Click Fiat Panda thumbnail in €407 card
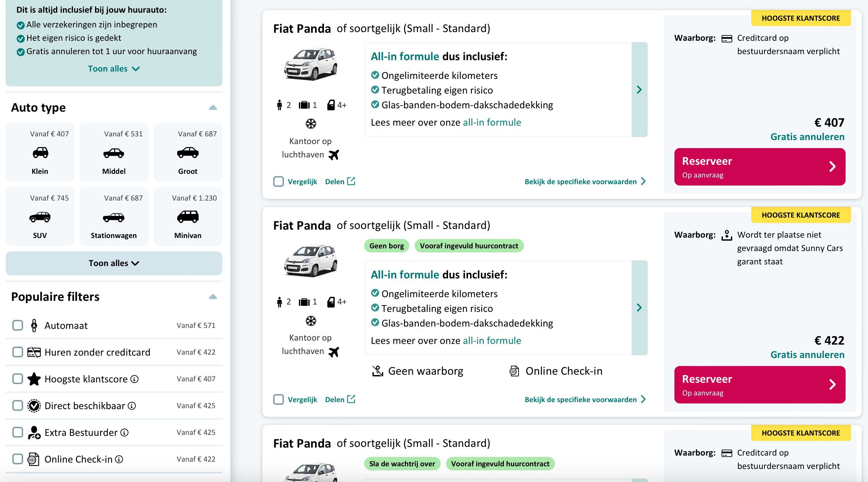 (310, 64)
